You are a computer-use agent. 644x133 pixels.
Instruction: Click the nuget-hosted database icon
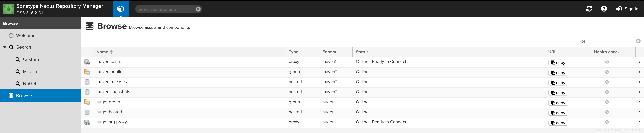pos(87,112)
